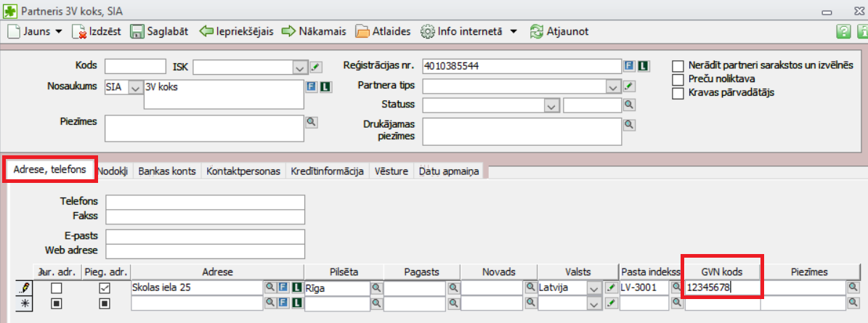This screenshot has width=868, height=323.
Task: Uncheck Pieg. adr. for Skolas iela 25
Action: [x=104, y=288]
